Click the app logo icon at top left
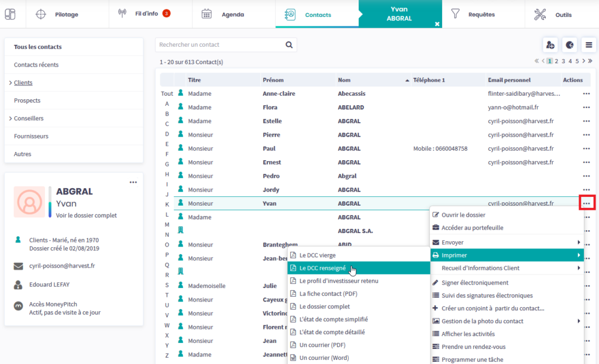This screenshot has width=599, height=364. tap(11, 14)
